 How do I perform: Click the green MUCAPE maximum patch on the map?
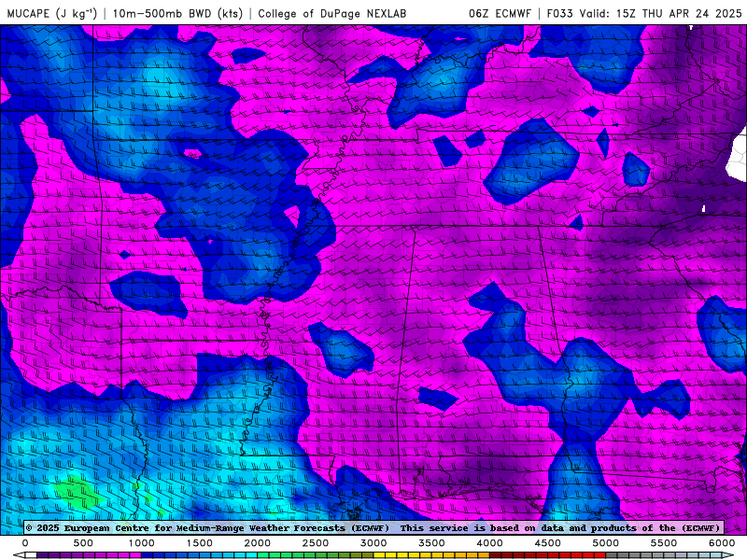click(78, 493)
